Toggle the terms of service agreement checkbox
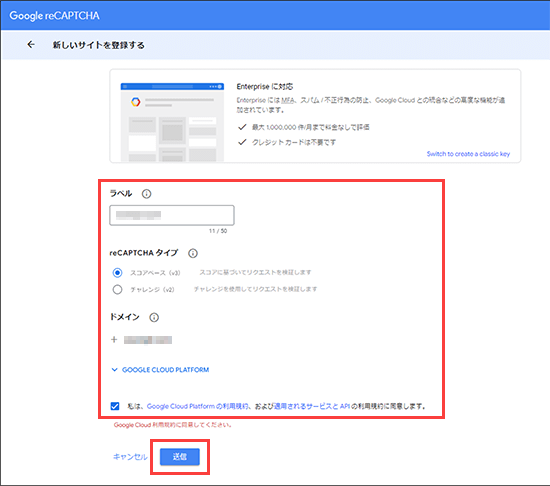This screenshot has width=550, height=486. (115, 406)
